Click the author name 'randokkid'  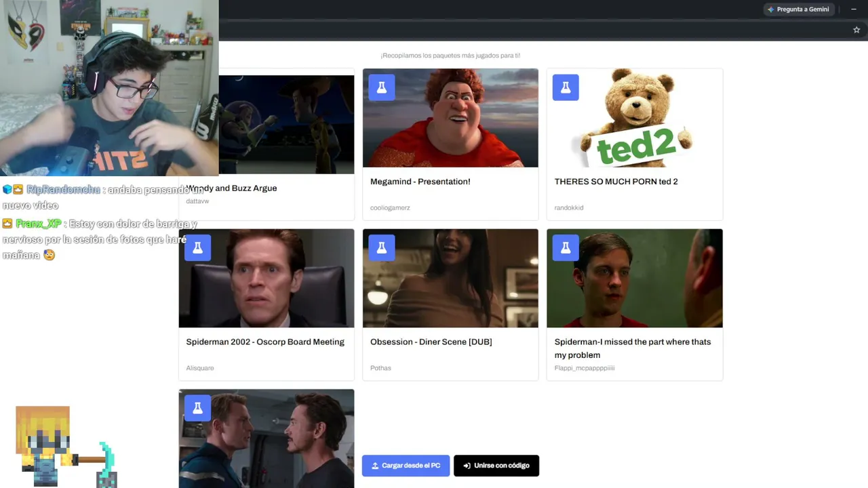pos(569,208)
